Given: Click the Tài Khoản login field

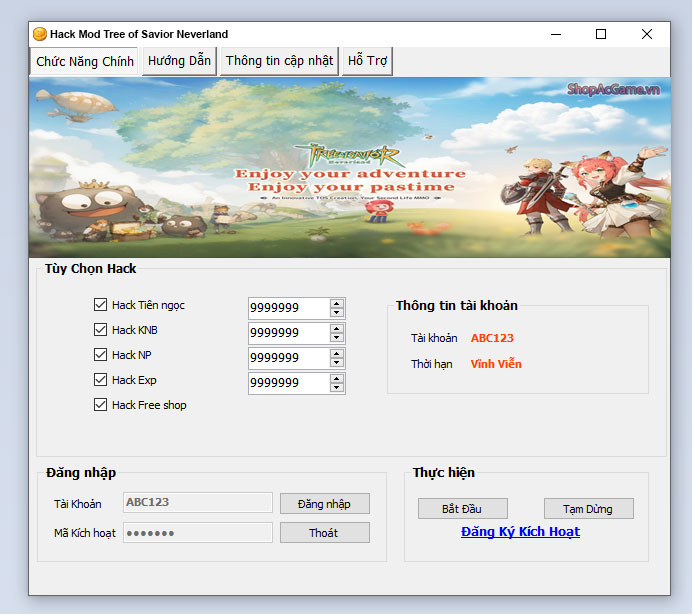Looking at the screenshot, I should click(198, 502).
